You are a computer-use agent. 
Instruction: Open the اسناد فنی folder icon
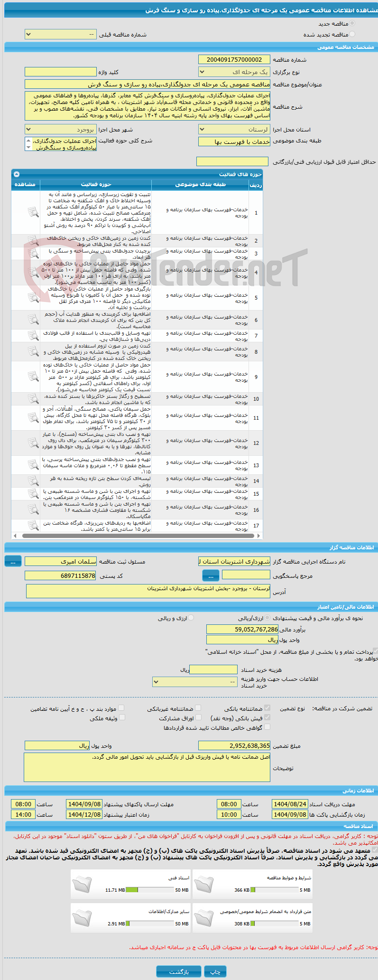[x=82, y=884]
